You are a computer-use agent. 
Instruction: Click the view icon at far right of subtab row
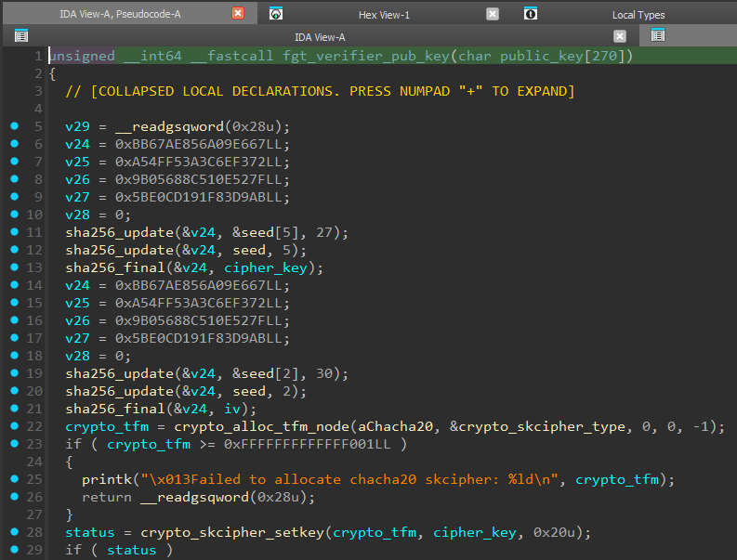click(x=658, y=35)
